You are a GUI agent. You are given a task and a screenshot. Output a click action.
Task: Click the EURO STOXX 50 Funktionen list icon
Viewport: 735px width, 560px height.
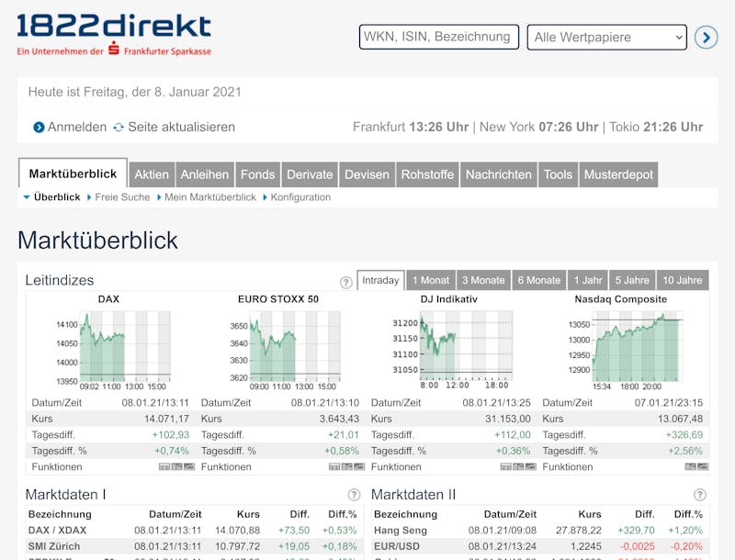point(334,466)
